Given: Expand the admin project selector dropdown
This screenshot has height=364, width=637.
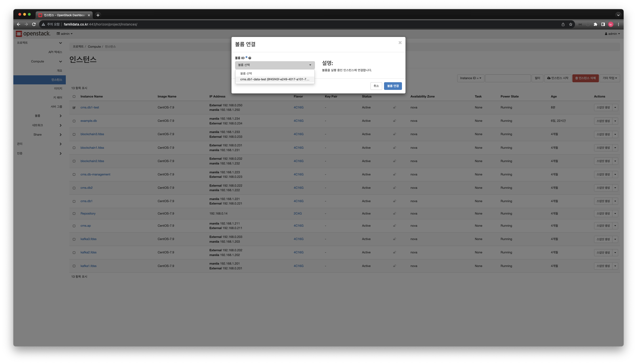Looking at the screenshot, I should tap(65, 34).
